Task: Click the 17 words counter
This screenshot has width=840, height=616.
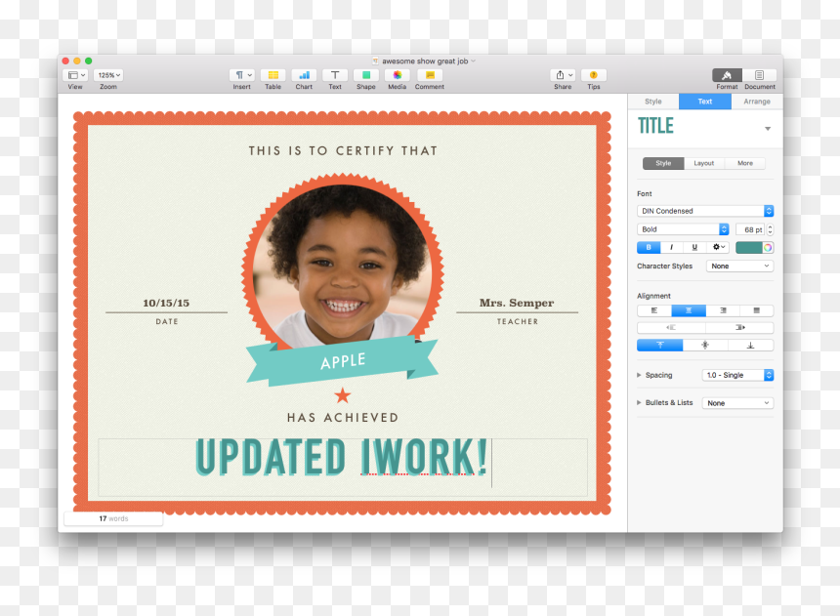Action: click(x=113, y=518)
